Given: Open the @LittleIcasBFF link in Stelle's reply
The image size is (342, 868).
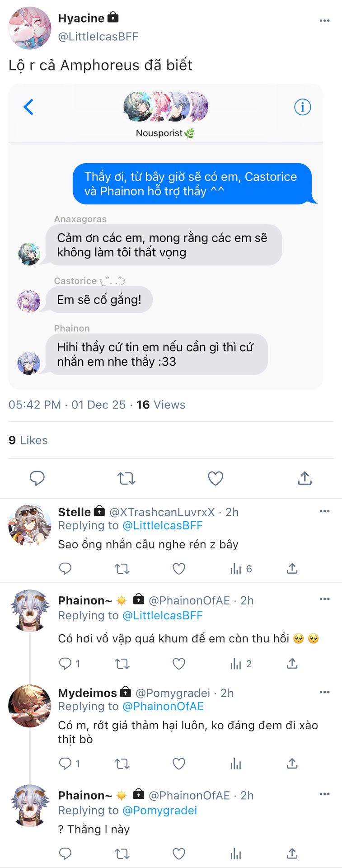Looking at the screenshot, I should pos(162,525).
